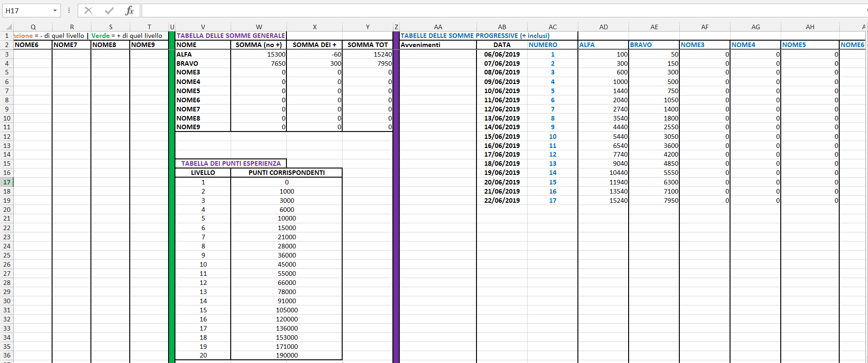Click the Insert Function fx icon
Image resolution: width=868 pixels, height=363 pixels.
[x=130, y=11]
